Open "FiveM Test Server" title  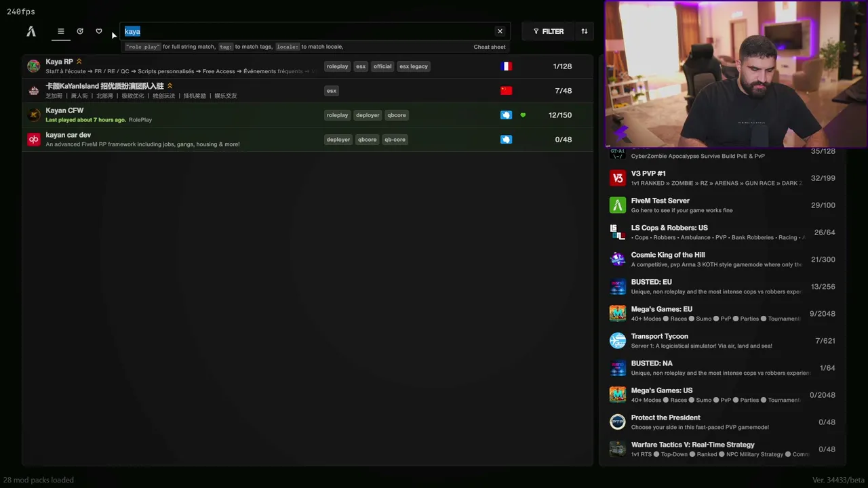coord(660,201)
